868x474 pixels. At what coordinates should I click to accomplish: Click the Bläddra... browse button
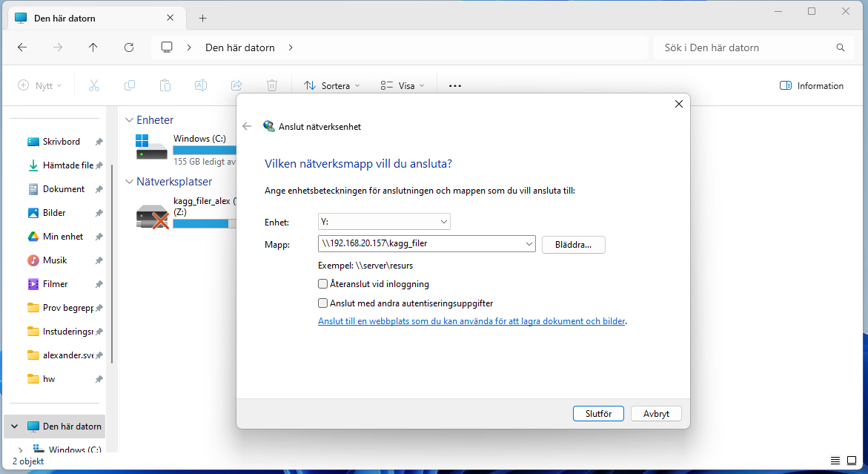573,245
